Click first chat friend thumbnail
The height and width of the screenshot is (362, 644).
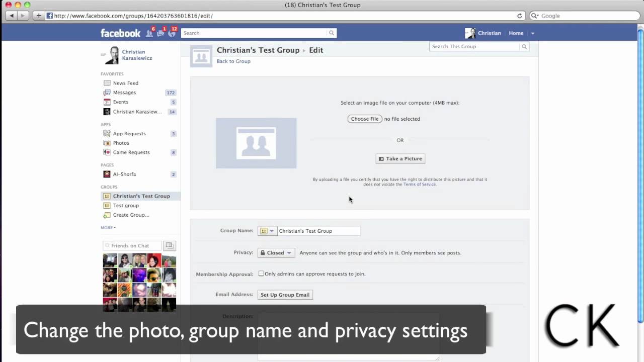click(x=110, y=260)
